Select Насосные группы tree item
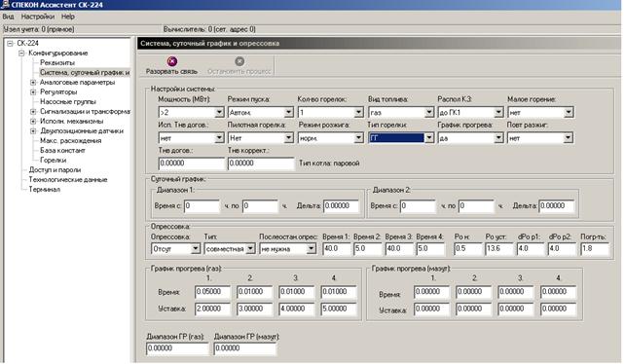This screenshot has height=364, width=625. (x=68, y=101)
